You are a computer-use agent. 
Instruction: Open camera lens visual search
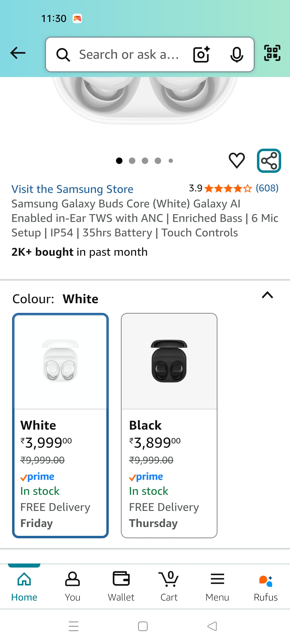pos(201,54)
